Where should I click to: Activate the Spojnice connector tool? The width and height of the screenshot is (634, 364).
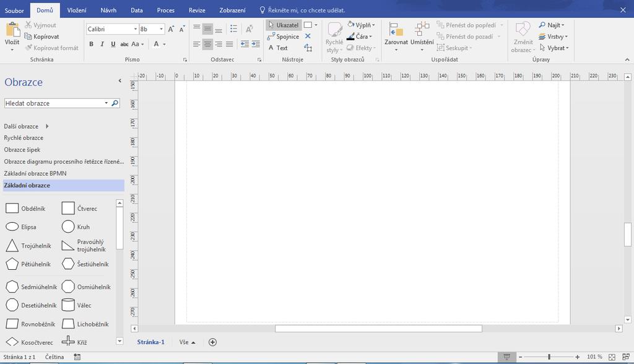pyautogui.click(x=283, y=37)
